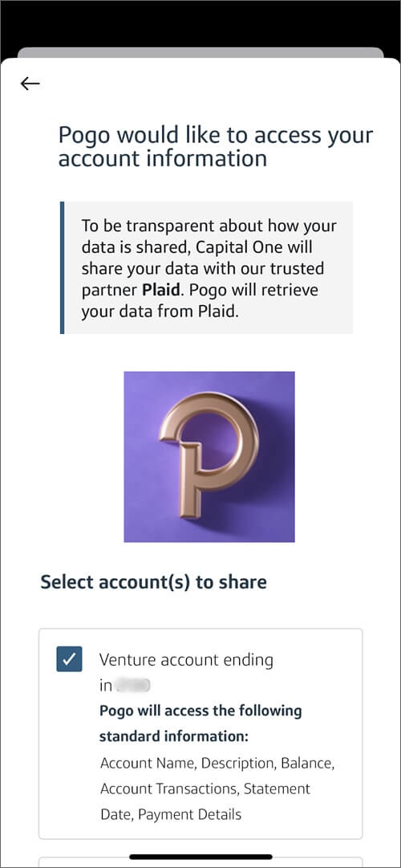Select the next account card below Venture

pyautogui.click(x=200, y=862)
